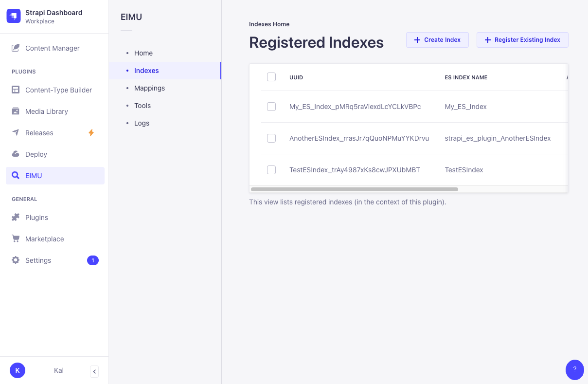Click the Strapi logo icon

[x=14, y=16]
